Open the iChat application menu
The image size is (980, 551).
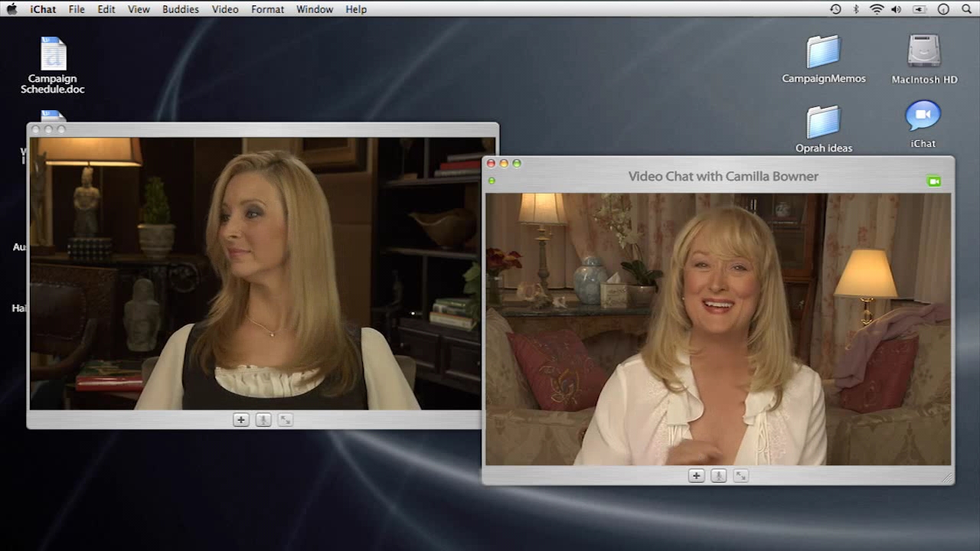pos(43,9)
